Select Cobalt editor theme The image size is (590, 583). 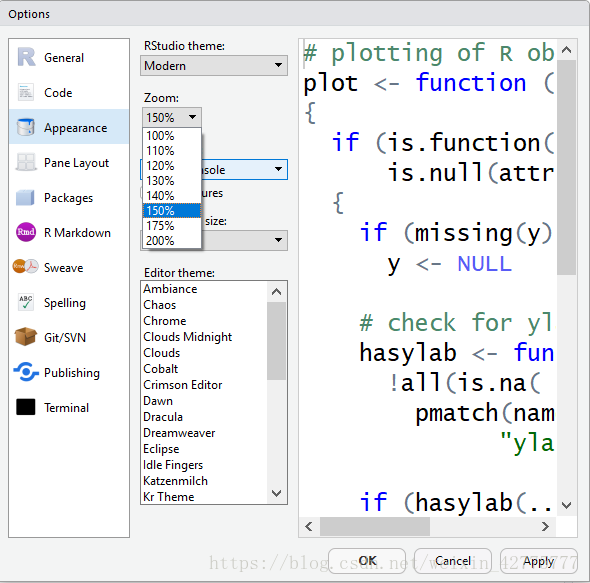[x=204, y=368]
